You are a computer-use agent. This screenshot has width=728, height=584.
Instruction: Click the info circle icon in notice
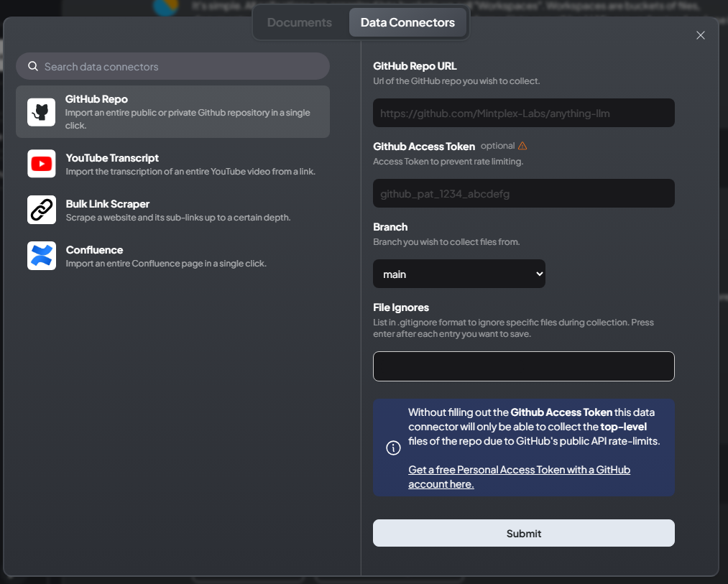393,448
